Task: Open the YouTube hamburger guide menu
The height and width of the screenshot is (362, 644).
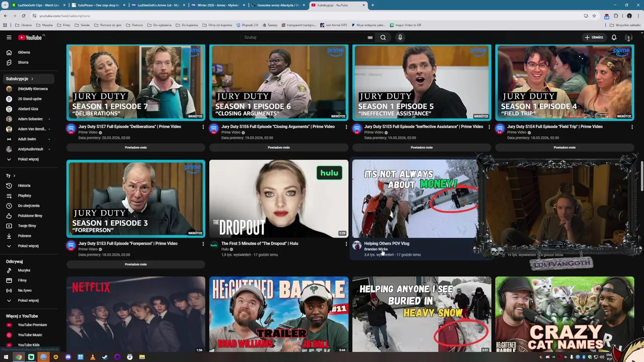Action: [x=9, y=37]
